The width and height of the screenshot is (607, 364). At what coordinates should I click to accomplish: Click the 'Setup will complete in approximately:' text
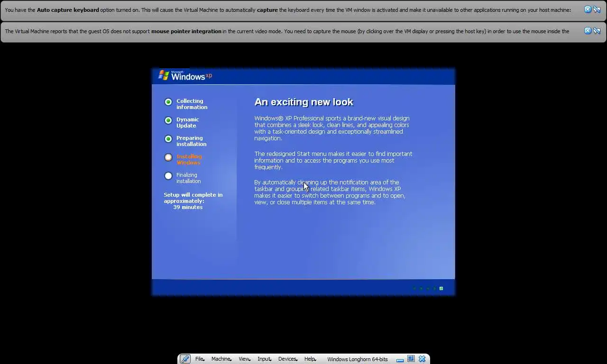point(193,198)
